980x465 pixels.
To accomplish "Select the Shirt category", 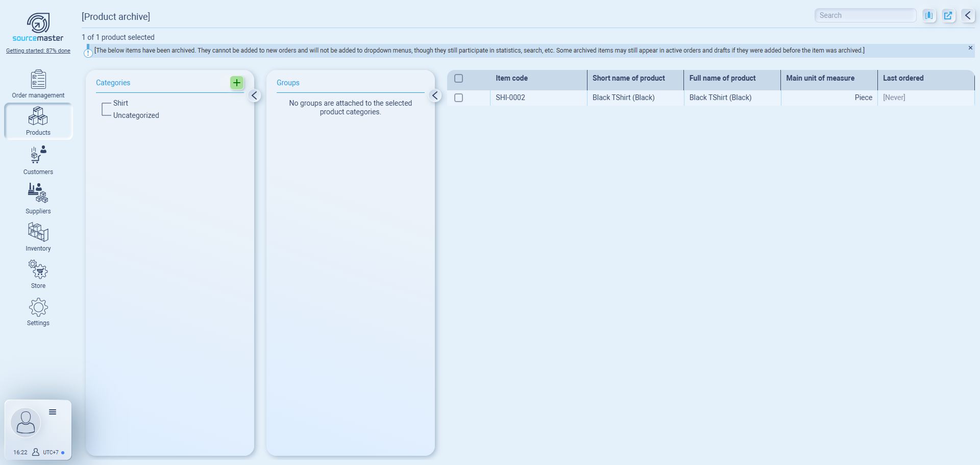I will 120,103.
